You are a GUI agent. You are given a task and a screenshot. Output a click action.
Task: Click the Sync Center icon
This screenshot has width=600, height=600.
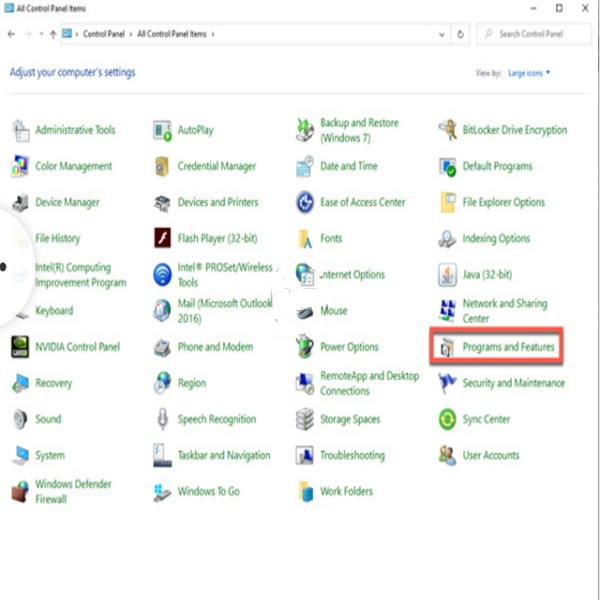(x=447, y=419)
